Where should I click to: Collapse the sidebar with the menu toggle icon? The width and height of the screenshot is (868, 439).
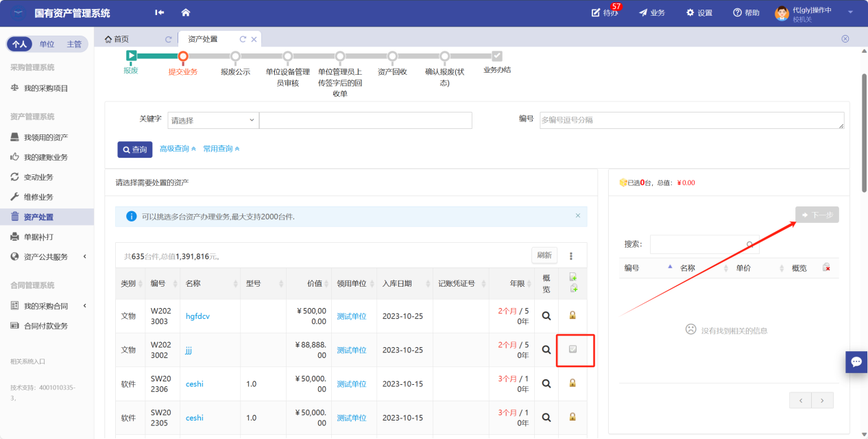160,13
